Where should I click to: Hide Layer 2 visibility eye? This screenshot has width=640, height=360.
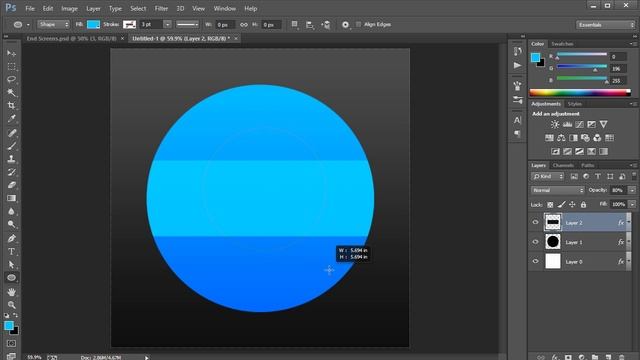(x=536, y=222)
